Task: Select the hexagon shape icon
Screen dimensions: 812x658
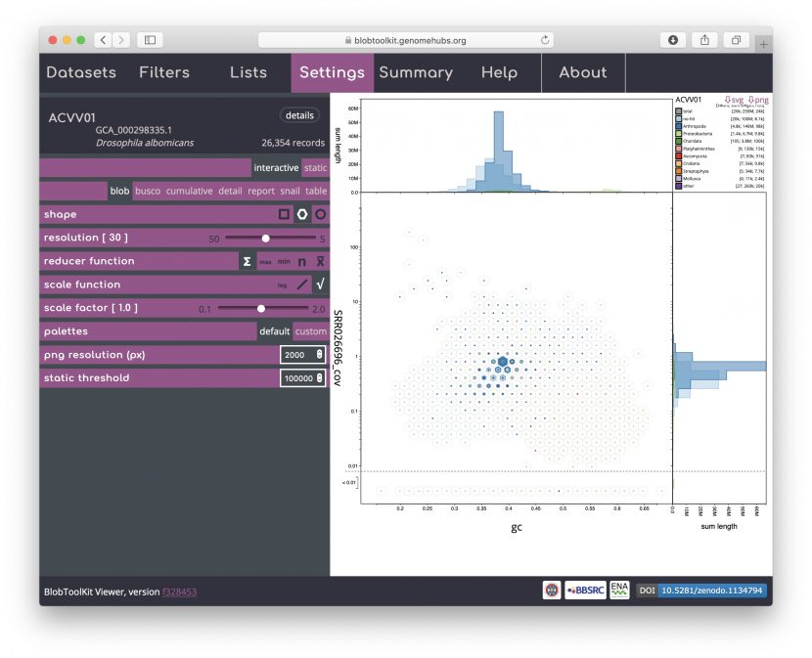Action: pyautogui.click(x=301, y=214)
